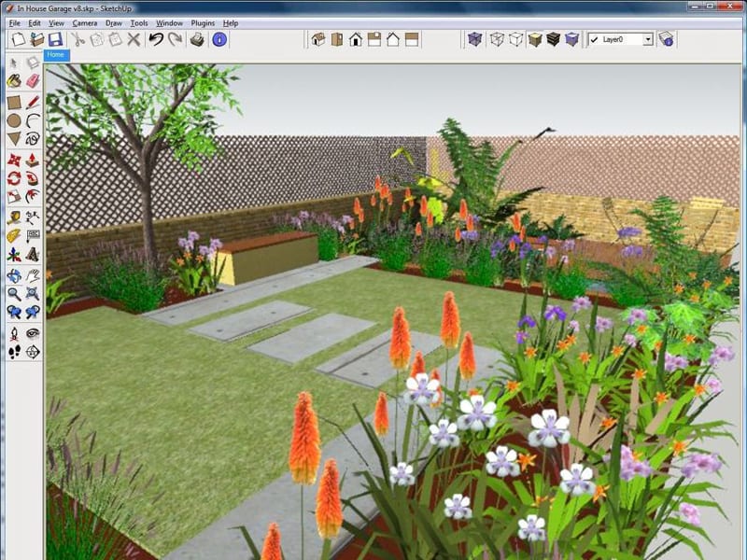The image size is (747, 560).
Task: Select the Pan hand tool
Action: coord(33,275)
